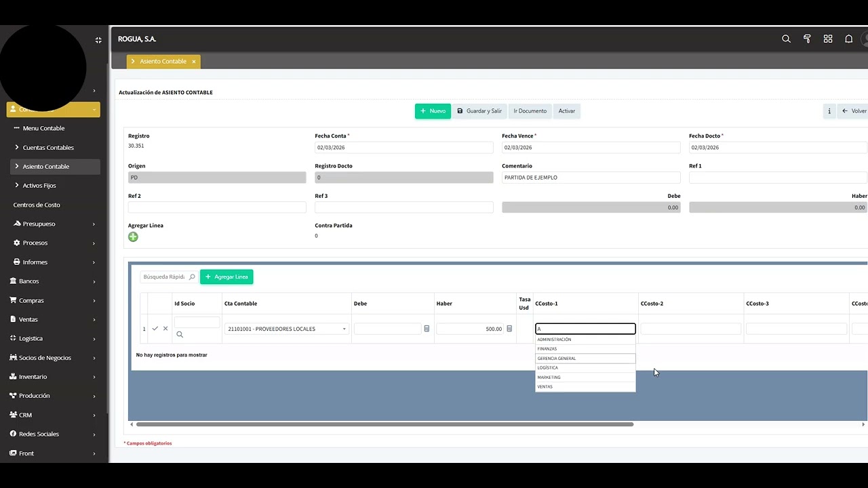The height and width of the screenshot is (488, 868).
Task: Open calculator icon next to Debe field
Action: click(427, 329)
